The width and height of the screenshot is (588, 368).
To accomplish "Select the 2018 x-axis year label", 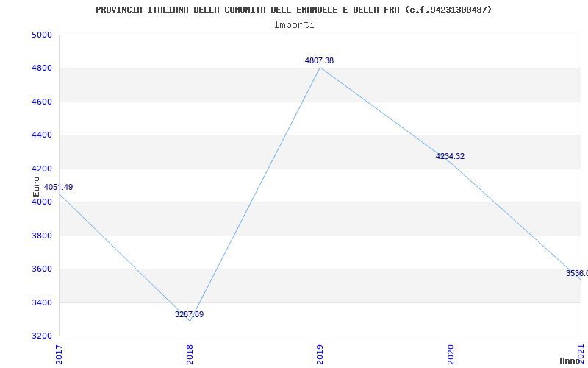I will (190, 355).
